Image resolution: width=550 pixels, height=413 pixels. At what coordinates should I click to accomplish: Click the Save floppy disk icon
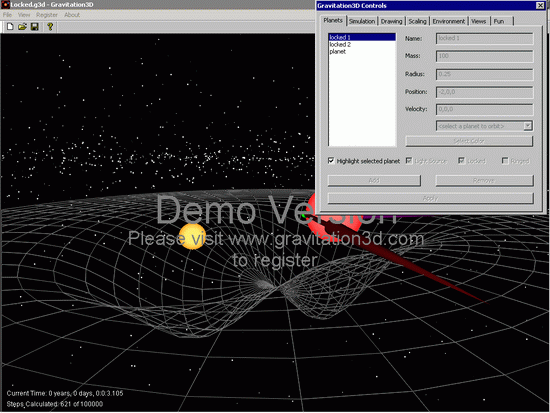pos(34,27)
